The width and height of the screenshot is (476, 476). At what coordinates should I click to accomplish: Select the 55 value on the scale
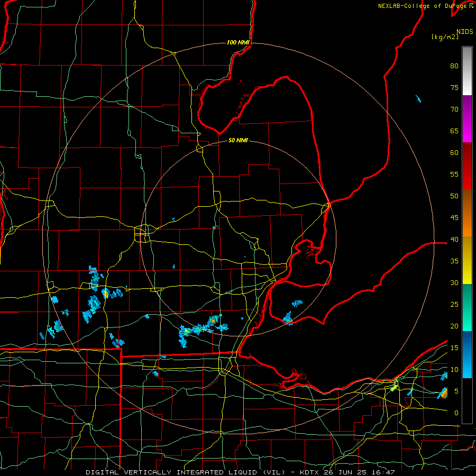454,174
